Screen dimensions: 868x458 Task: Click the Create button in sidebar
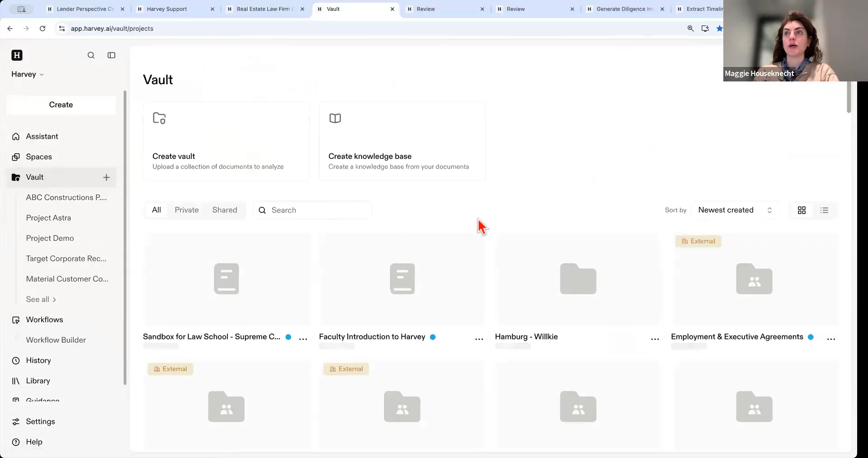coord(61,105)
